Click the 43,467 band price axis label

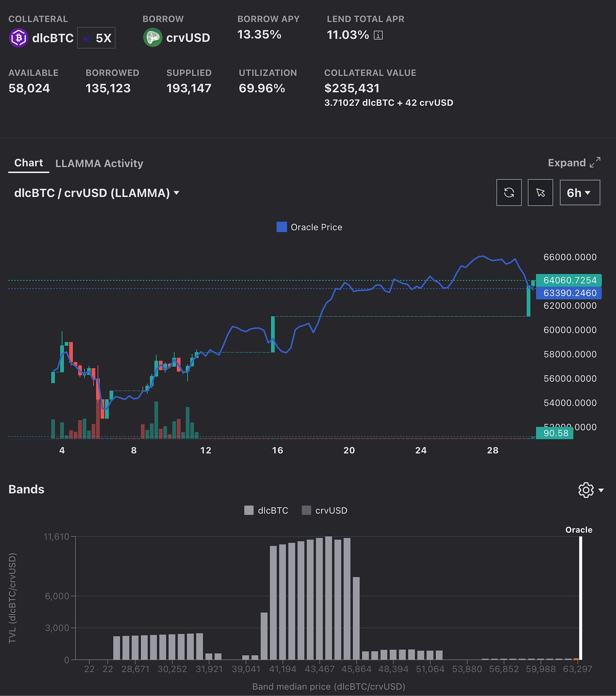pyautogui.click(x=320, y=669)
